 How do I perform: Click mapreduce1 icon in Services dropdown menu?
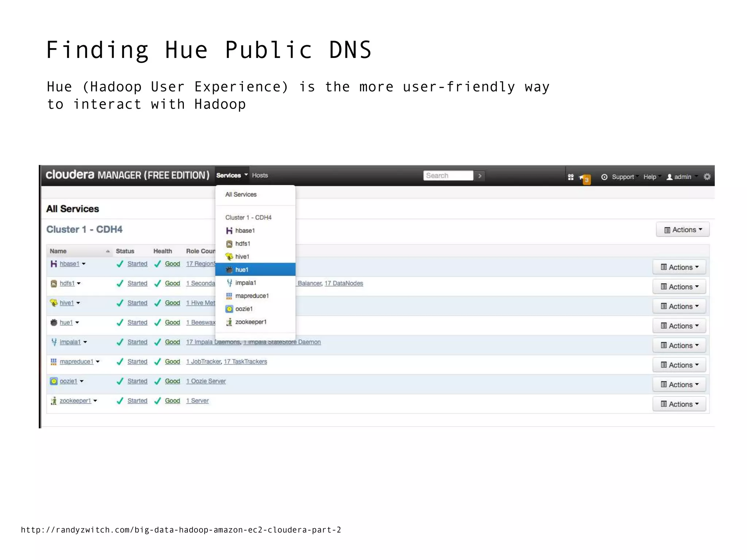tap(229, 296)
